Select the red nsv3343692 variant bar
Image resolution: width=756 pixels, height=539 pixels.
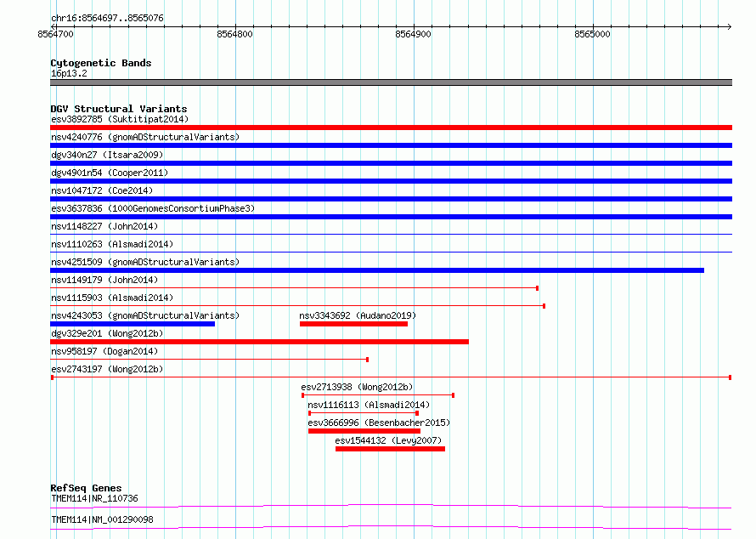353,324
